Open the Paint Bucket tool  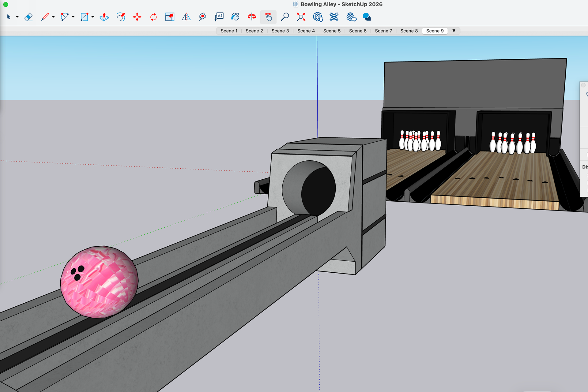235,17
